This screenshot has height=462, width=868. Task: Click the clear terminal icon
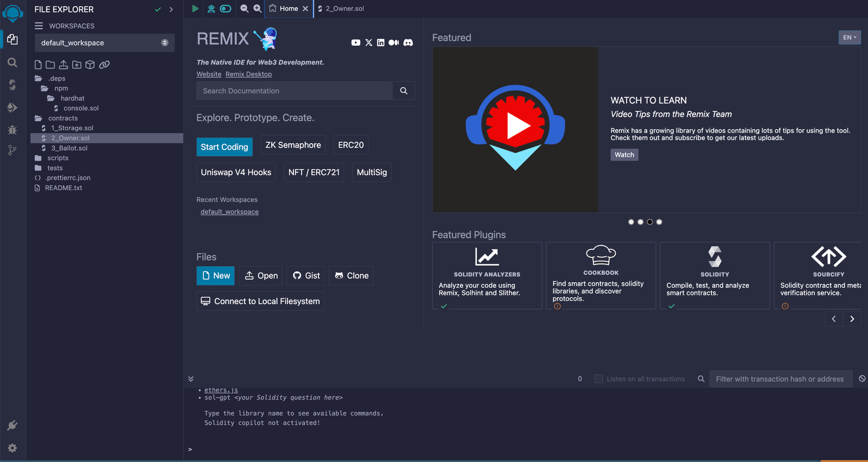(862, 379)
